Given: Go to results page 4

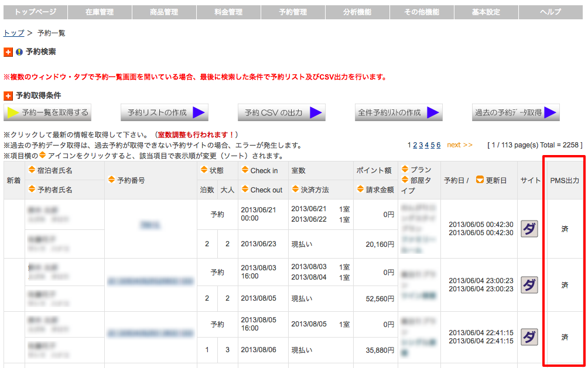Looking at the screenshot, I should [427, 145].
